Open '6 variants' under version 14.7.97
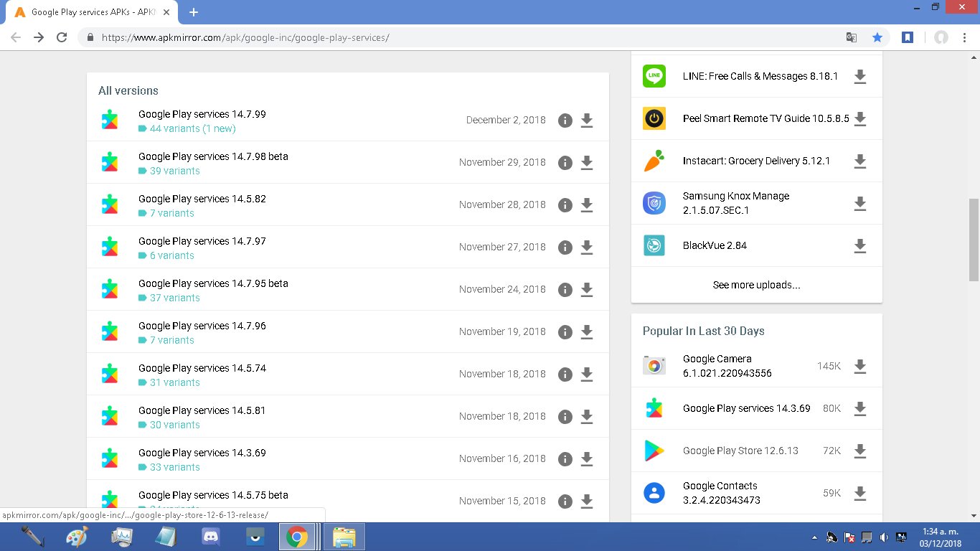Image resolution: width=980 pixels, height=551 pixels. click(x=171, y=255)
